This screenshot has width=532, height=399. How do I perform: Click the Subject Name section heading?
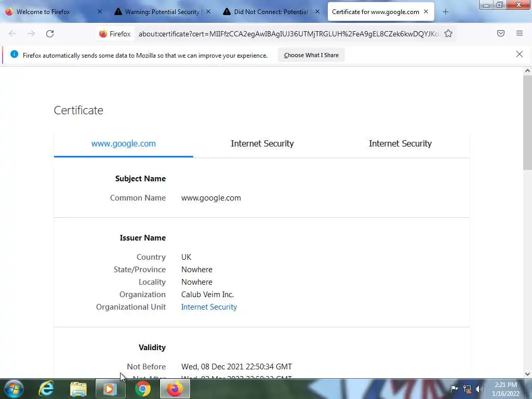[140, 179]
